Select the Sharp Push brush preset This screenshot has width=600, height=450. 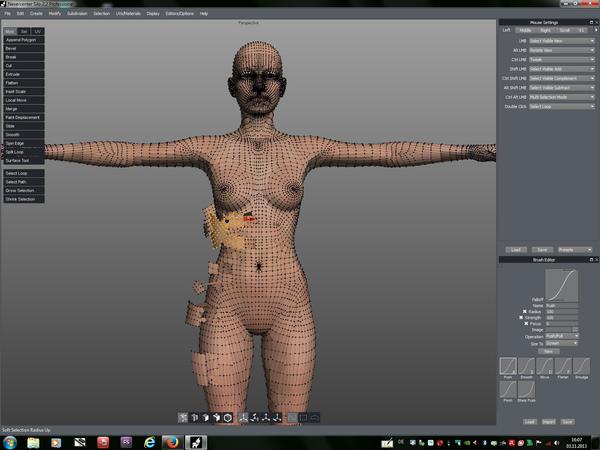coord(526,390)
